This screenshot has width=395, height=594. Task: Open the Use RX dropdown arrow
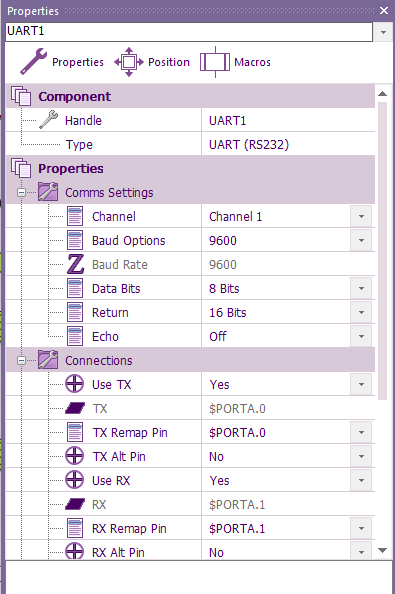[x=361, y=480]
